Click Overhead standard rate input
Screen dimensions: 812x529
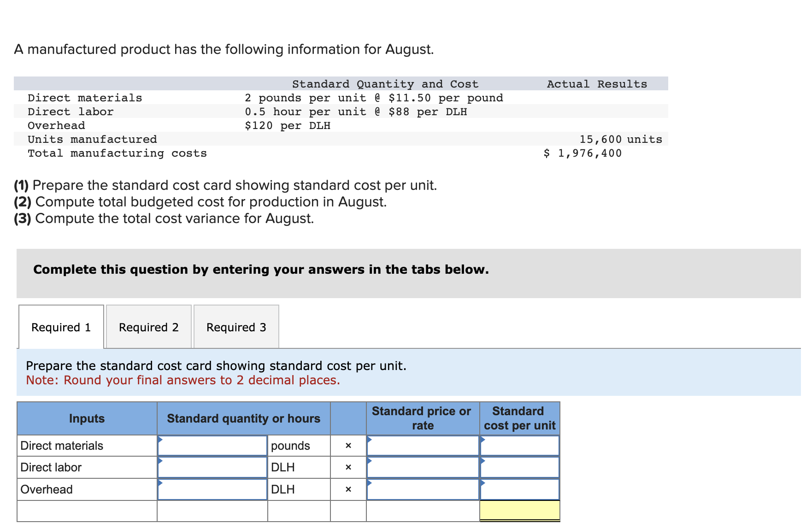point(422,489)
